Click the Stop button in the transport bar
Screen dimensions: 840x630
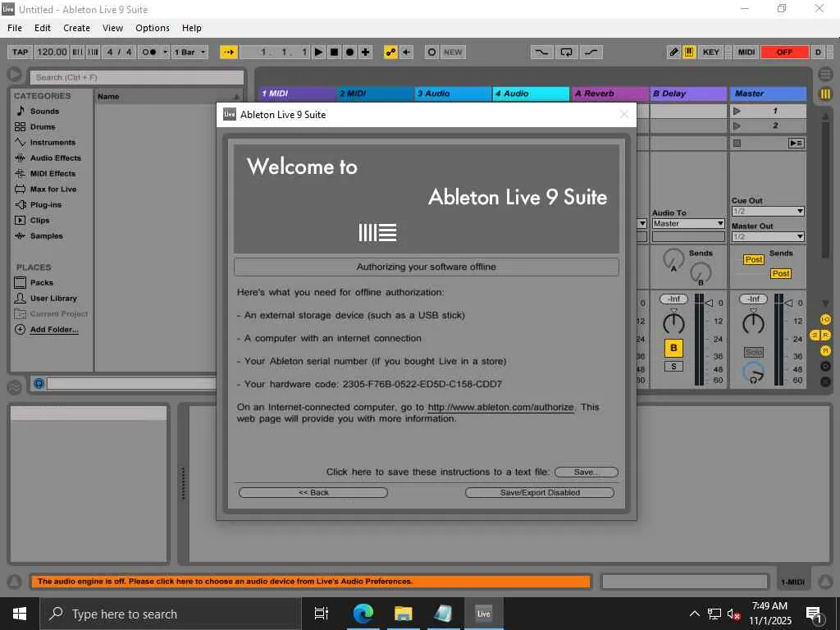pyautogui.click(x=335, y=52)
